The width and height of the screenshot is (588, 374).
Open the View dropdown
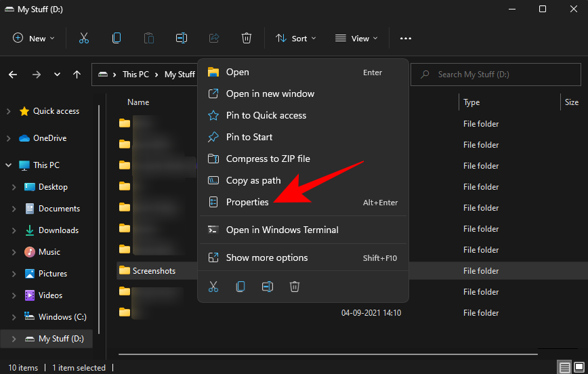coord(356,39)
